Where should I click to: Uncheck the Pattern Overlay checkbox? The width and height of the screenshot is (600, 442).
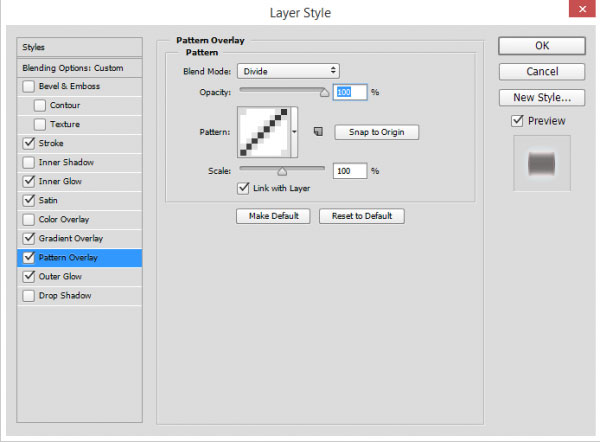pyautogui.click(x=28, y=257)
